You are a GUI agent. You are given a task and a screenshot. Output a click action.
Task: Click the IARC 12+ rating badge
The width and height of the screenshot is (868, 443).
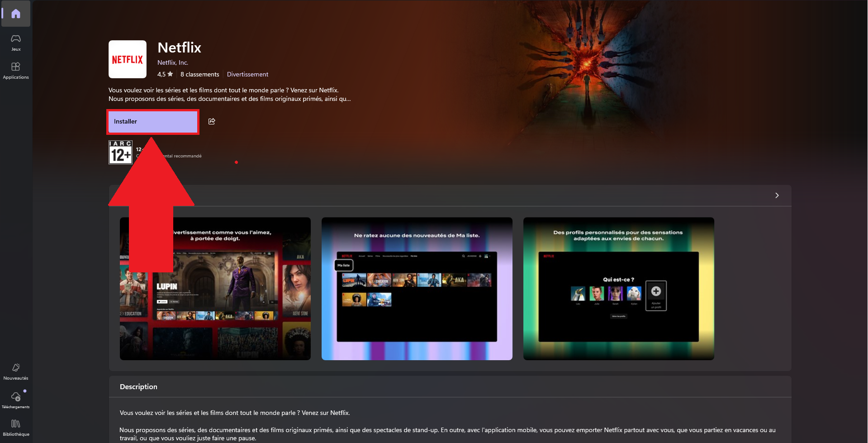(120, 152)
